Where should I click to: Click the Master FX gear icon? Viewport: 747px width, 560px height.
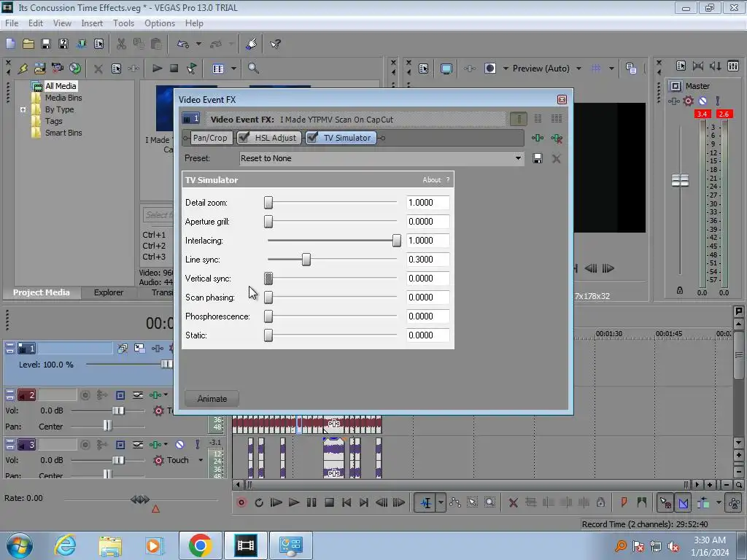tap(688, 101)
